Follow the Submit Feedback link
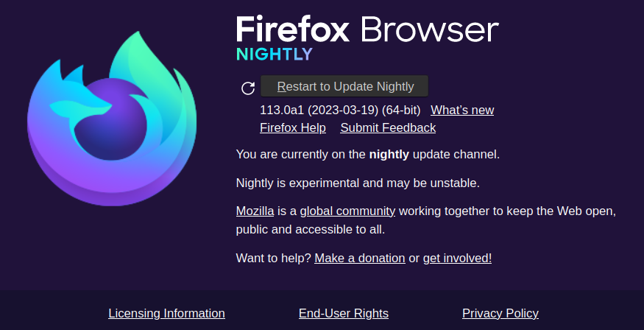Viewport: 644px width, 330px height. click(x=388, y=127)
